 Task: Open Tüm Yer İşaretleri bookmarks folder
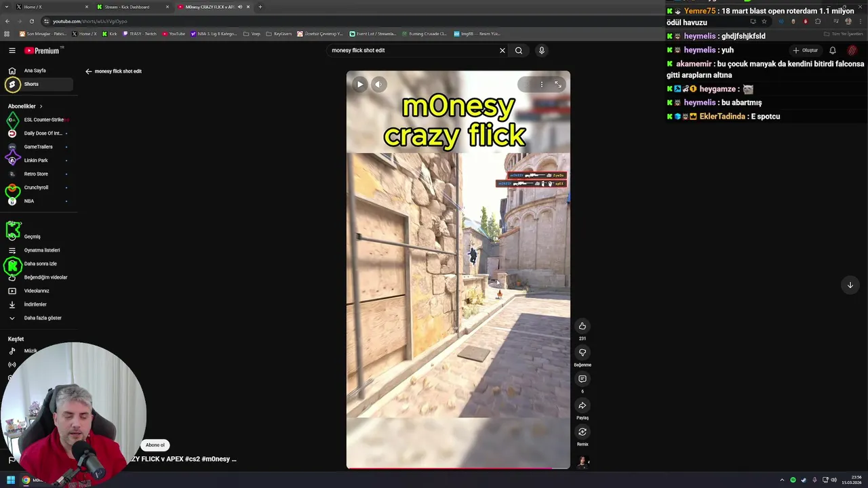click(x=844, y=34)
